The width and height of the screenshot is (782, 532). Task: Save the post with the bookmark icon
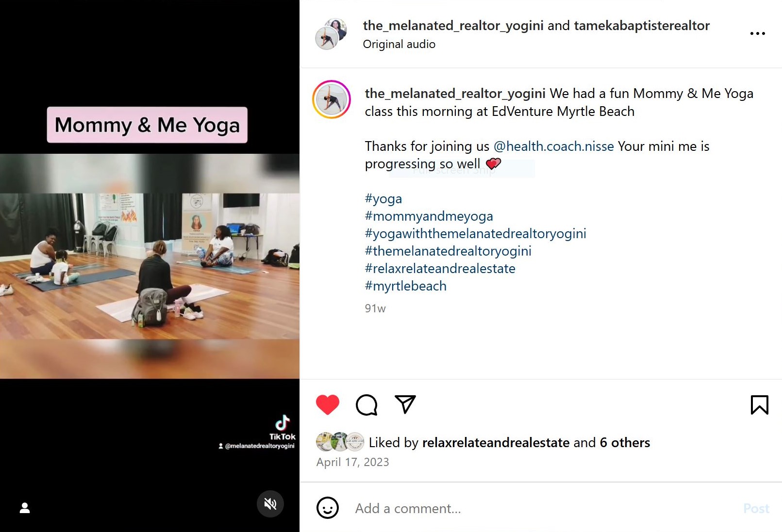point(759,405)
